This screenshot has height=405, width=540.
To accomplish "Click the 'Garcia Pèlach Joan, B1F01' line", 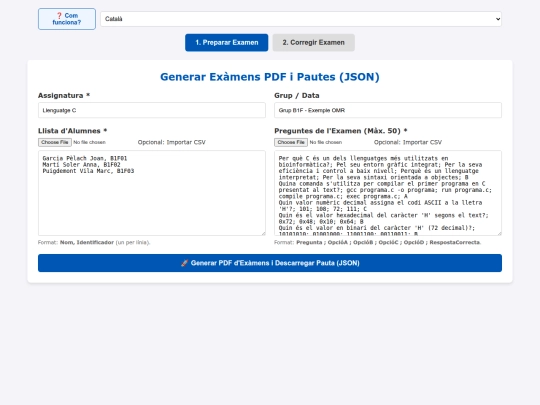I will tap(85, 158).
